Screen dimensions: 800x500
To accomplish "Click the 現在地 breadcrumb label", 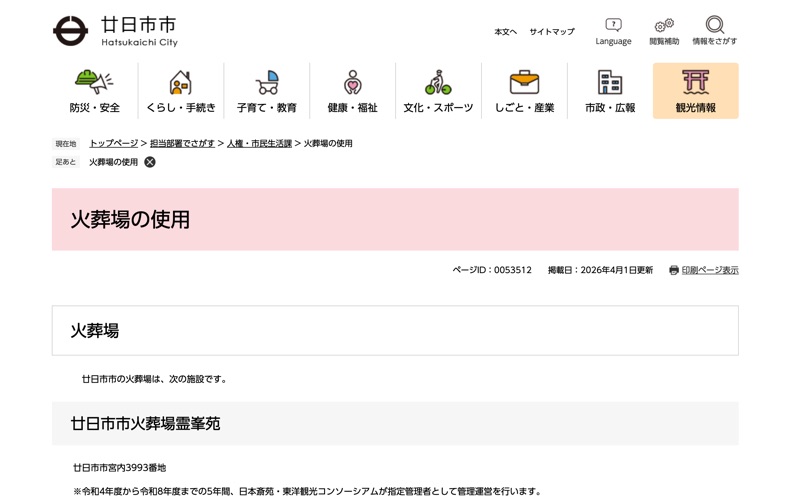I will [66, 144].
